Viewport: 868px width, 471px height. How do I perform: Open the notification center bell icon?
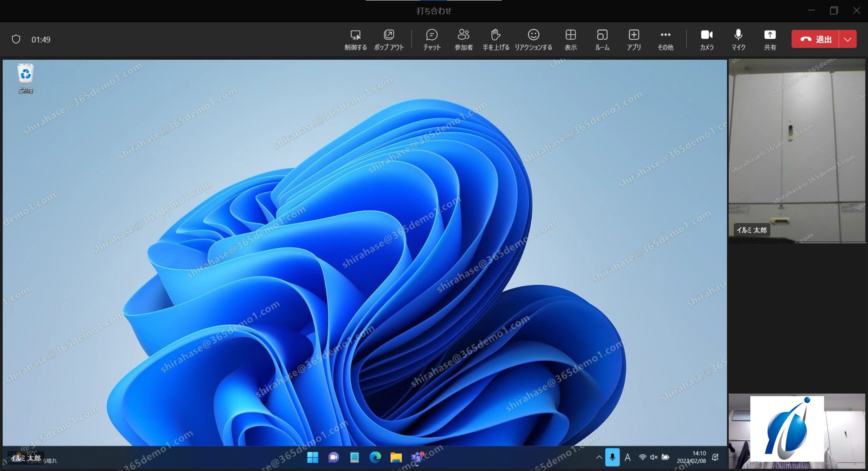(715, 457)
